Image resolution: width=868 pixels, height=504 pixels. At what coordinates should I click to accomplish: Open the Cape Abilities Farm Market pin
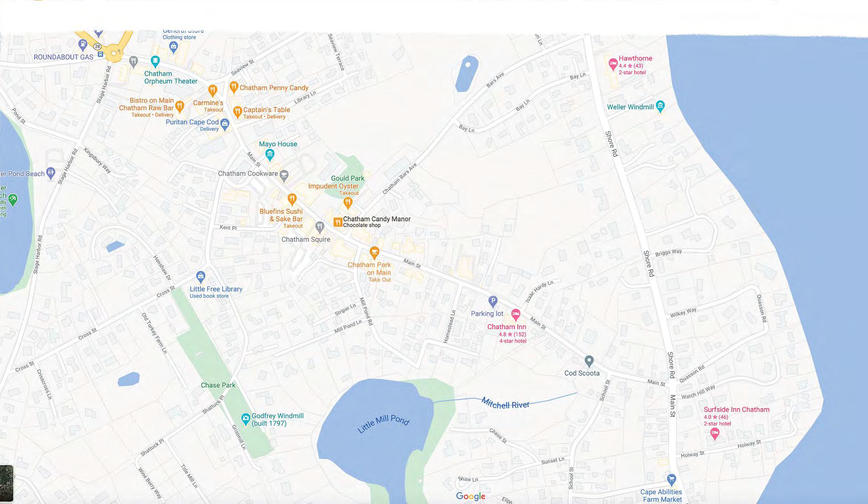671,479
